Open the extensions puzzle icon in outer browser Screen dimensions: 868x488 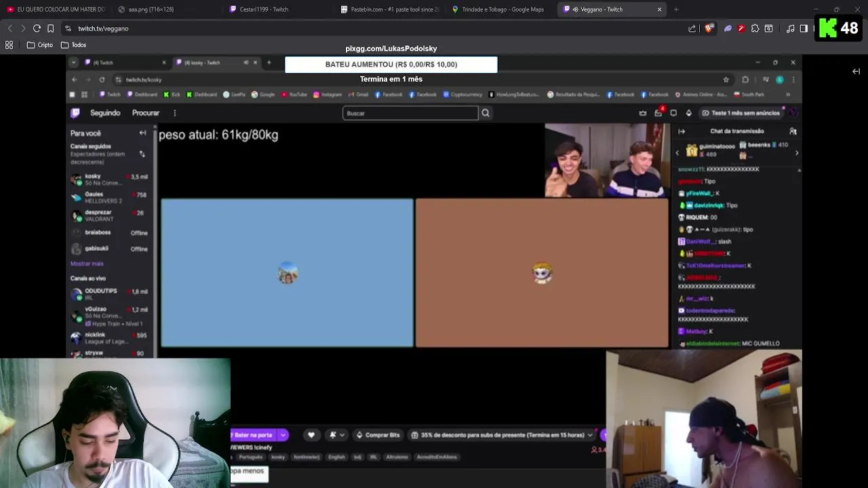coord(755,28)
